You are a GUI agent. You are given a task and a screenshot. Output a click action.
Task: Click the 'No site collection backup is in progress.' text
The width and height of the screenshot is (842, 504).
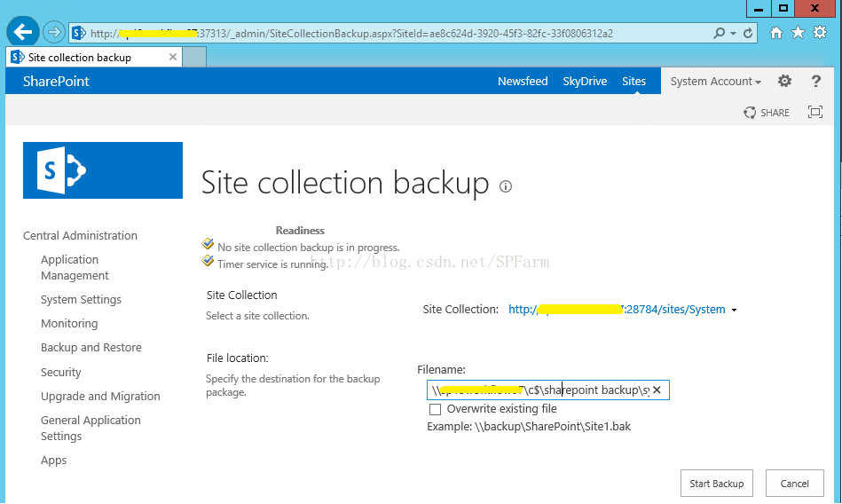click(x=308, y=248)
